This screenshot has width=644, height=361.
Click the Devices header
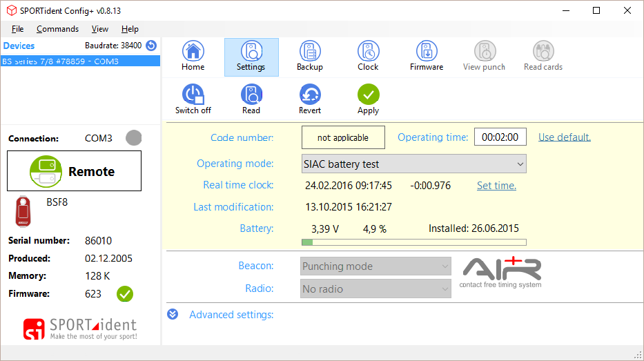[19, 46]
